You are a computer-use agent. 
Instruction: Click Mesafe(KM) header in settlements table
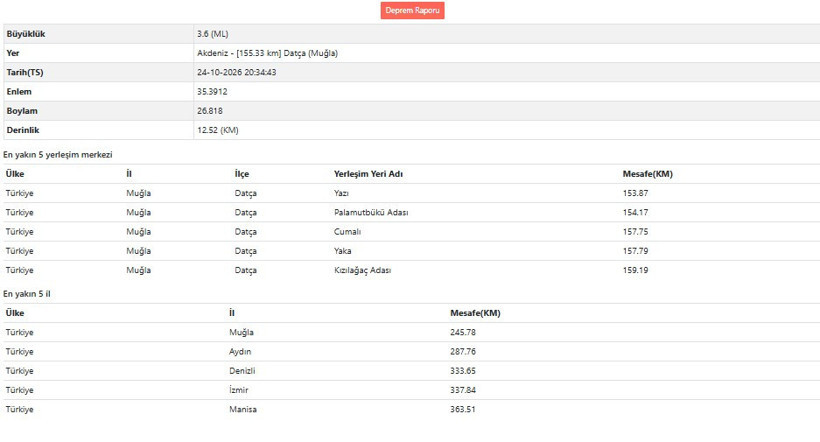(x=647, y=174)
